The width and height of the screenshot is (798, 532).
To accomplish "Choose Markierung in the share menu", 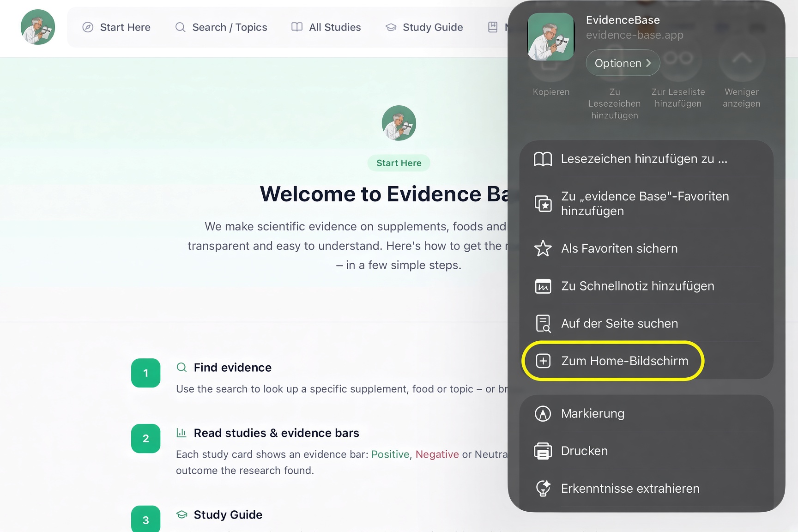I will (x=647, y=414).
